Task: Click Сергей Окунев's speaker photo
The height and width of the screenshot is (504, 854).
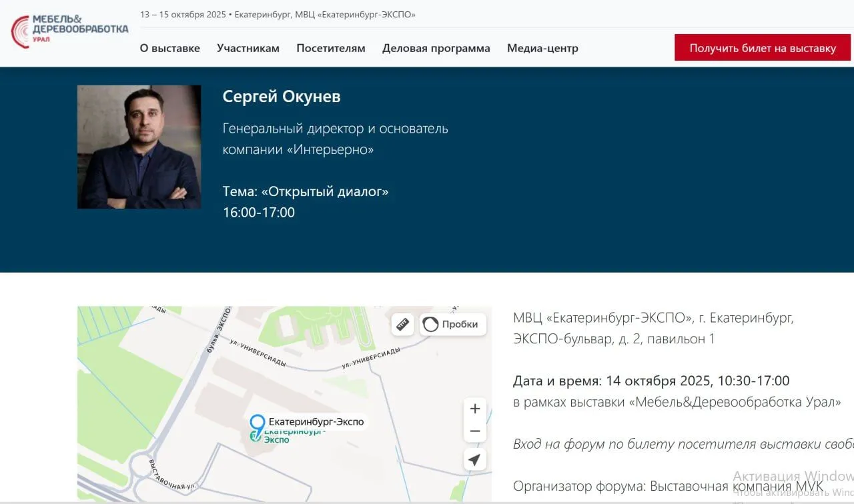Action: tap(139, 147)
